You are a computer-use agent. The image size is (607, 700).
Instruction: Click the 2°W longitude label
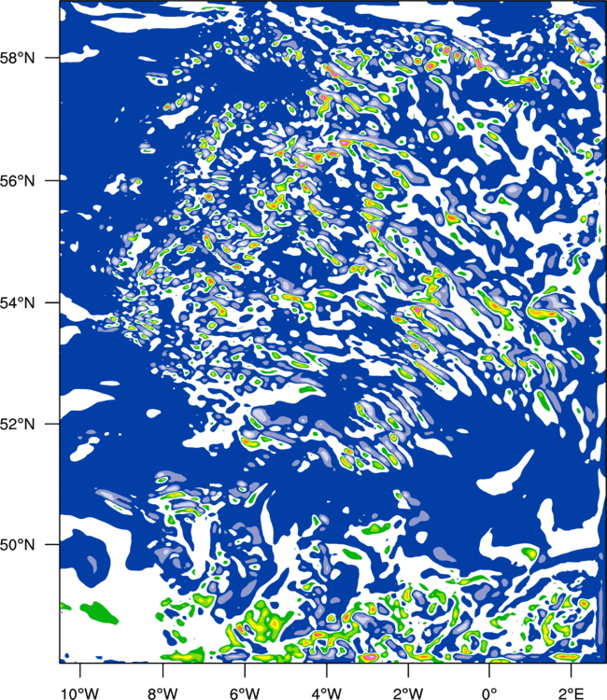[408, 693]
